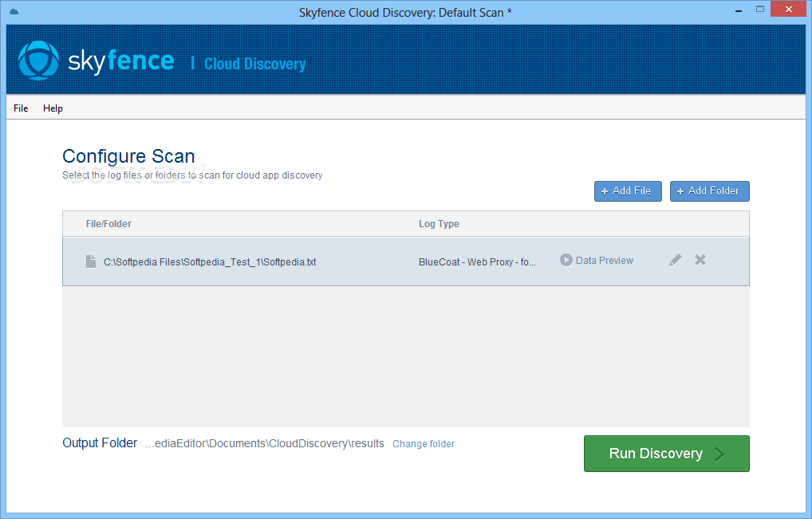Click the Log Type column header
This screenshot has width=812, height=519.
click(x=440, y=224)
